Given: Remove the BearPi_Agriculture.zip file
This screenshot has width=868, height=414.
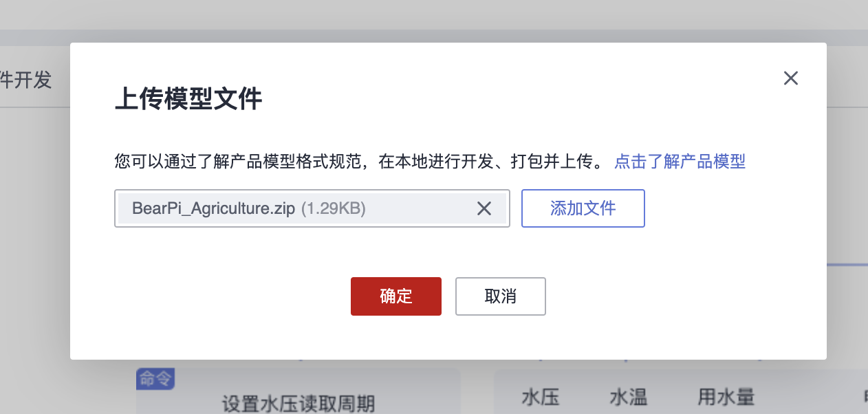Looking at the screenshot, I should [484, 208].
